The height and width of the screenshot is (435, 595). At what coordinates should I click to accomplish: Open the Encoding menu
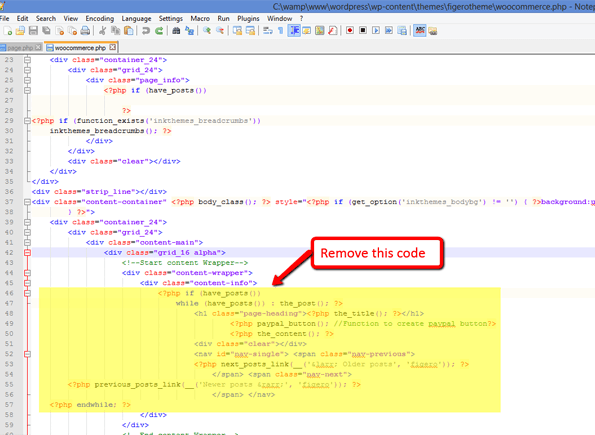pos(99,18)
